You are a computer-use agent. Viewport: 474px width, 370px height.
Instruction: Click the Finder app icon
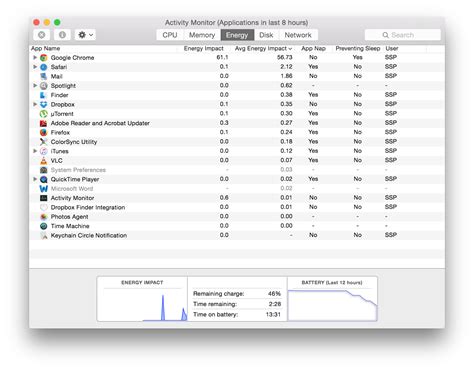tap(44, 95)
